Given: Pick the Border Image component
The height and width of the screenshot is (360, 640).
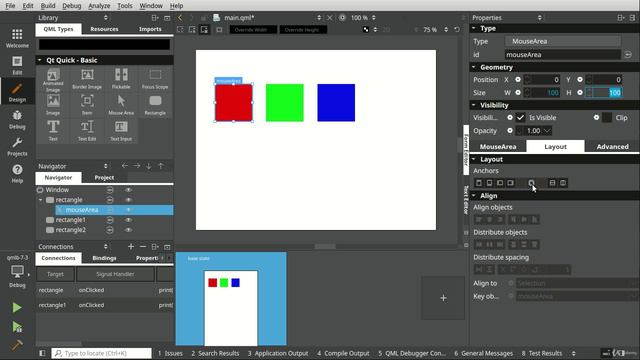Looking at the screenshot, I should 87,79.
